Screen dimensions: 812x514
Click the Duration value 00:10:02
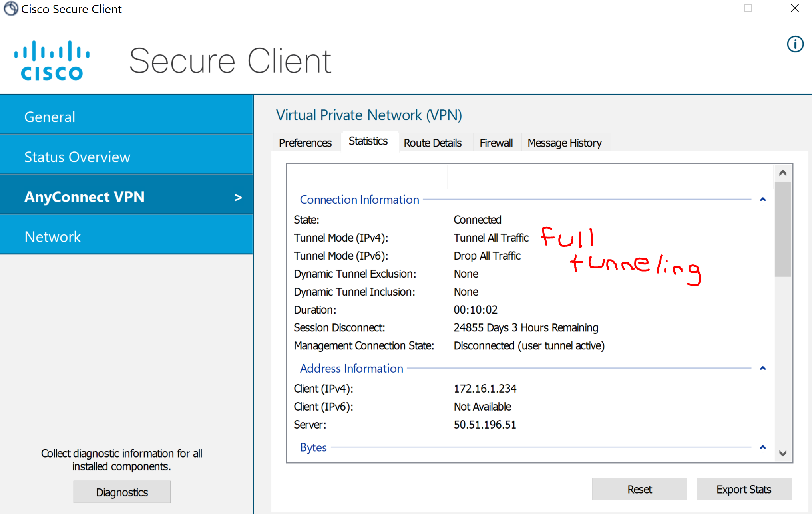pyautogui.click(x=476, y=310)
